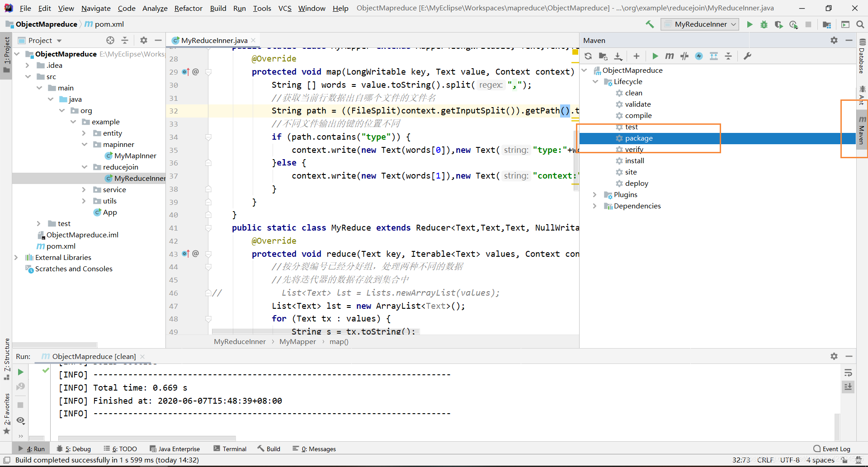This screenshot has height=467, width=868.
Task: Open the 6: TODO tool window
Action: (120, 449)
